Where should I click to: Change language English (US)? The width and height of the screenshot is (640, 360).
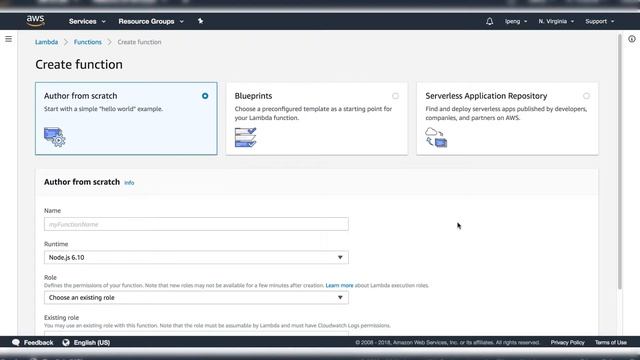[92, 342]
